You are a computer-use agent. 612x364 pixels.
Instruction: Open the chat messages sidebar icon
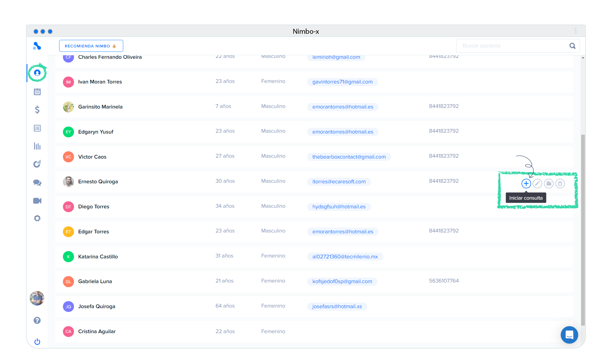tap(37, 183)
